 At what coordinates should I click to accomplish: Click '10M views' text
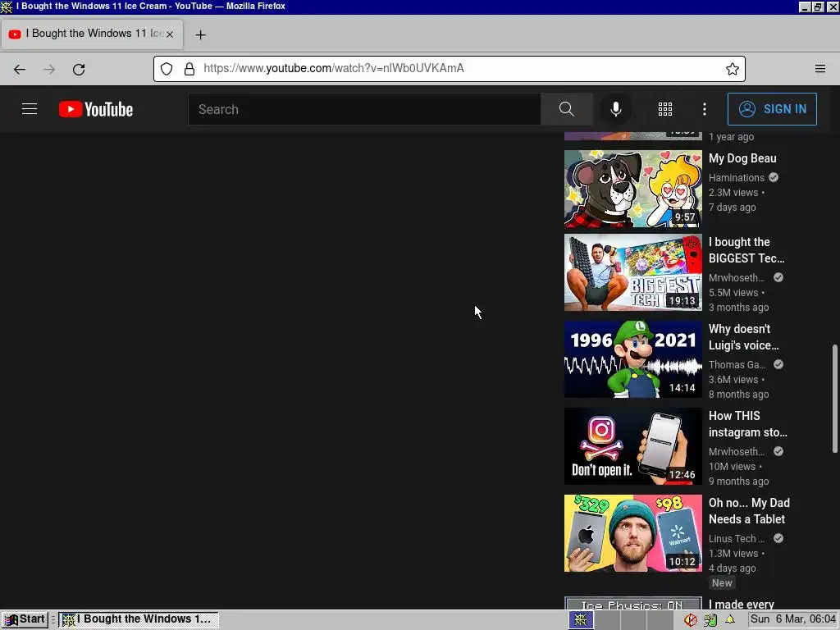tap(732, 467)
